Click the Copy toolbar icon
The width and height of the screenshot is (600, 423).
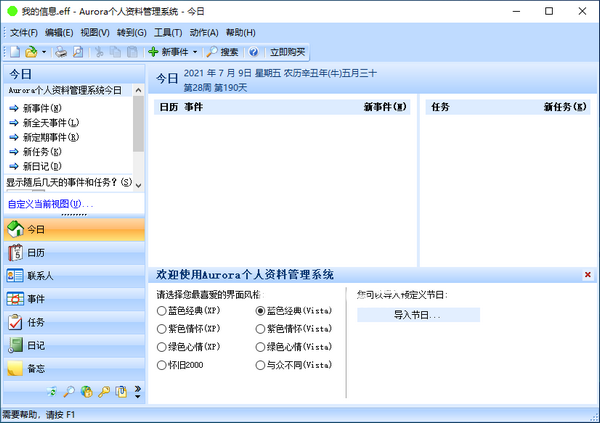[x=115, y=52]
